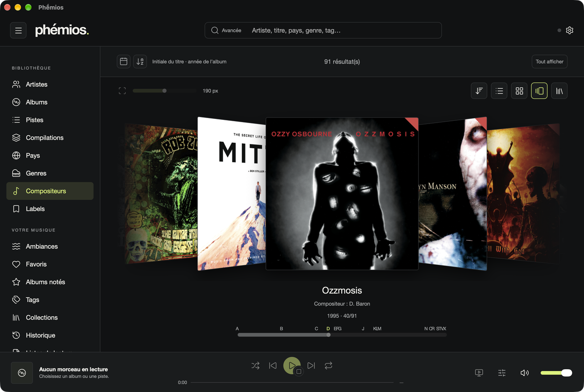Open Ambiances section
584x392 pixels.
50,246
